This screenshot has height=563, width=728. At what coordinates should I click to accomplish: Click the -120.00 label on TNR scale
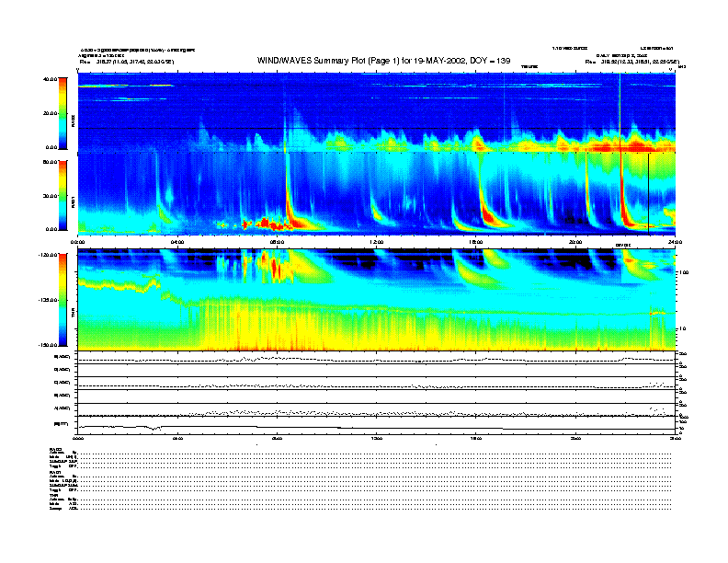tap(49, 255)
